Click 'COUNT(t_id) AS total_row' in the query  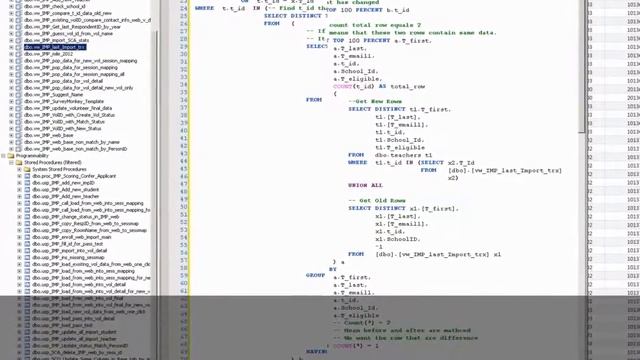(379, 87)
